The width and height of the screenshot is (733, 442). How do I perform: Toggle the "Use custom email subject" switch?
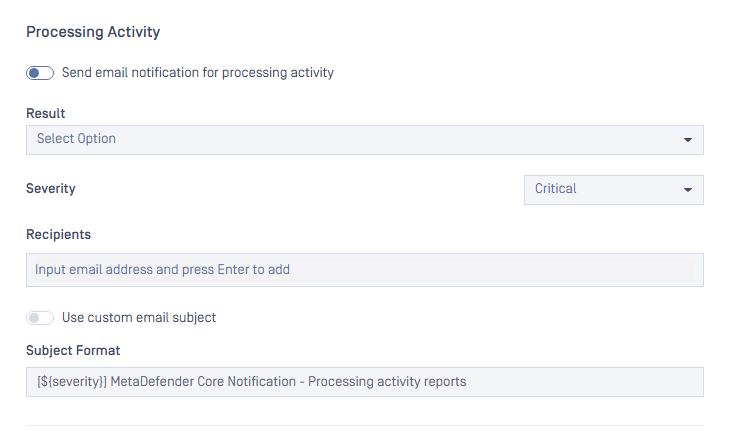(40, 318)
